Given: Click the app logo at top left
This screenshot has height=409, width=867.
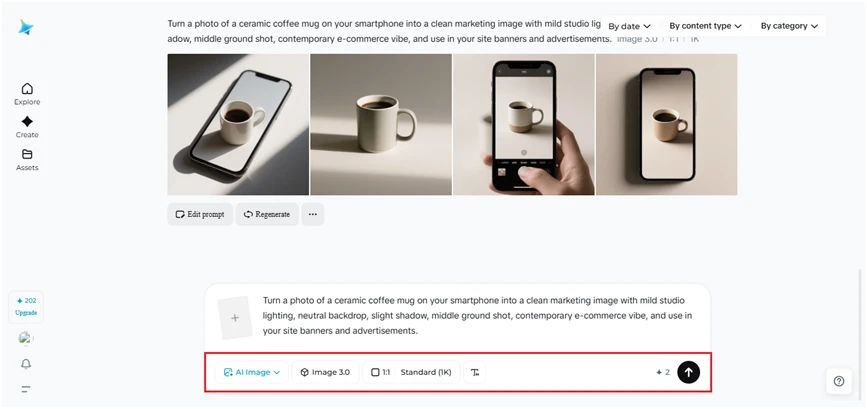Looking at the screenshot, I should (x=26, y=27).
